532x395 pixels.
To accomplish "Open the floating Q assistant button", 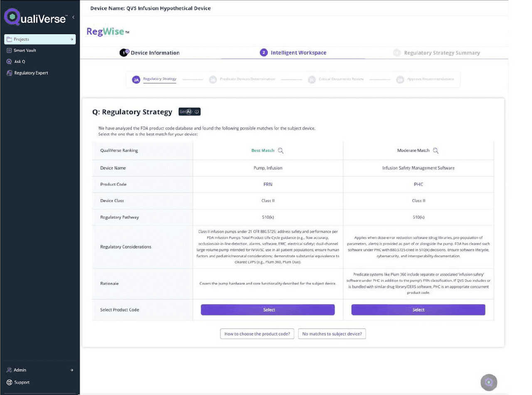I will tap(489, 382).
